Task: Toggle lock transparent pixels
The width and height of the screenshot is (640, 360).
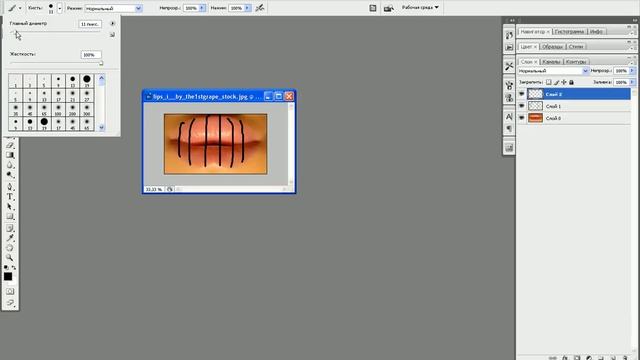Action: tap(549, 82)
